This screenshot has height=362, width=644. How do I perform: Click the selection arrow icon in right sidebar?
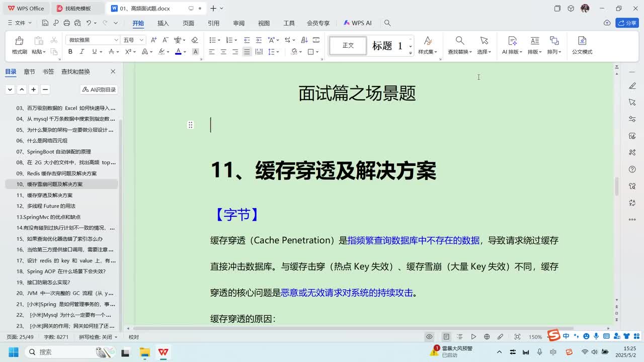pos(632,103)
